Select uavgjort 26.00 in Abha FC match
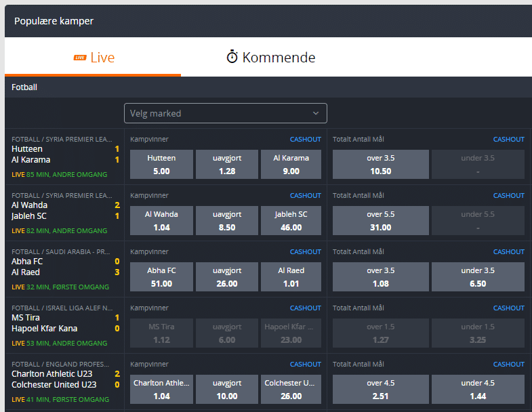The height and width of the screenshot is (412, 532). (227, 277)
